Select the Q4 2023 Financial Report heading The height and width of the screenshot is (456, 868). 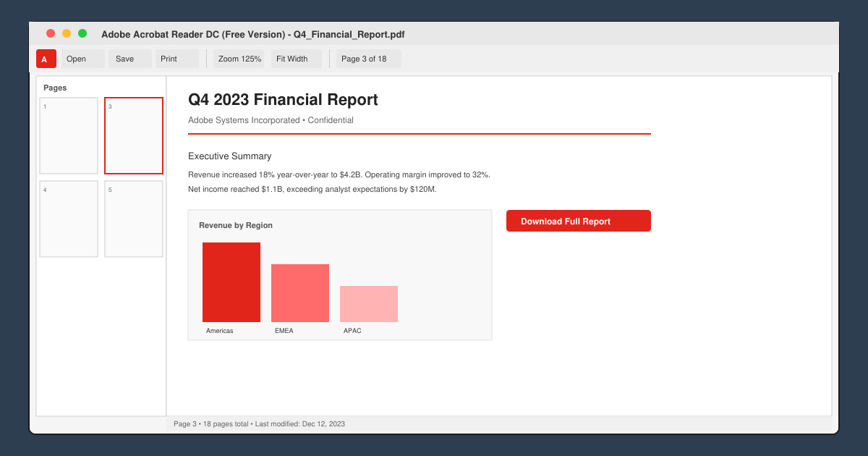pyautogui.click(x=283, y=100)
